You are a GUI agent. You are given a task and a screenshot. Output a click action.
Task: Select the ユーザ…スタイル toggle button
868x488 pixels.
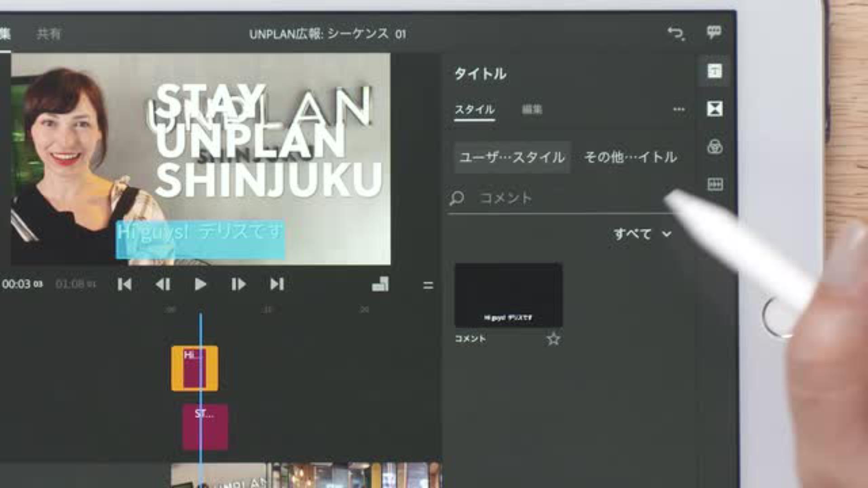[x=512, y=157]
